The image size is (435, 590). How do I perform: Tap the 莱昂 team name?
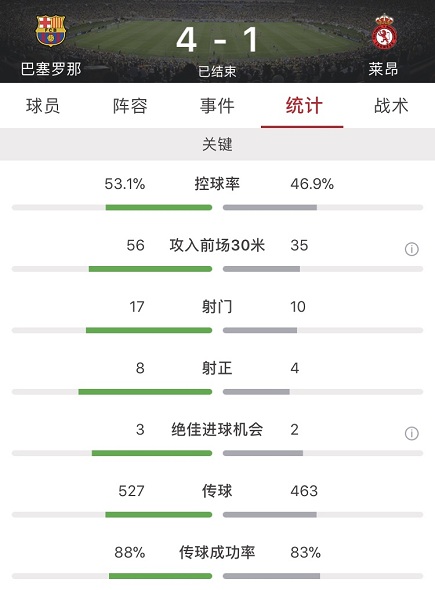383,69
